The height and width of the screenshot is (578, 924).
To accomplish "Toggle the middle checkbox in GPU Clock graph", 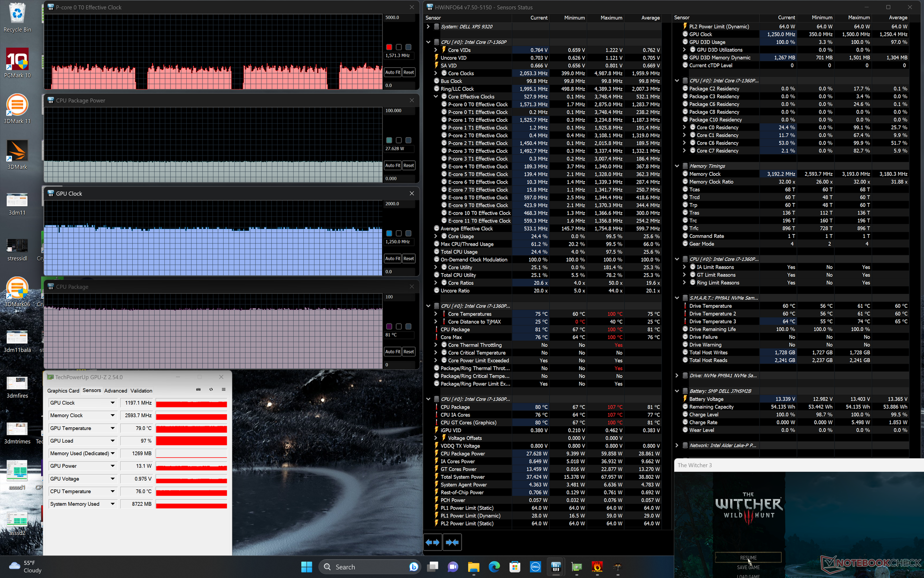I will 398,234.
